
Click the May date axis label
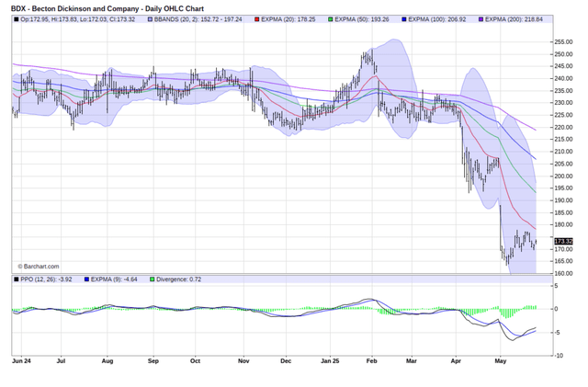[x=500, y=361]
